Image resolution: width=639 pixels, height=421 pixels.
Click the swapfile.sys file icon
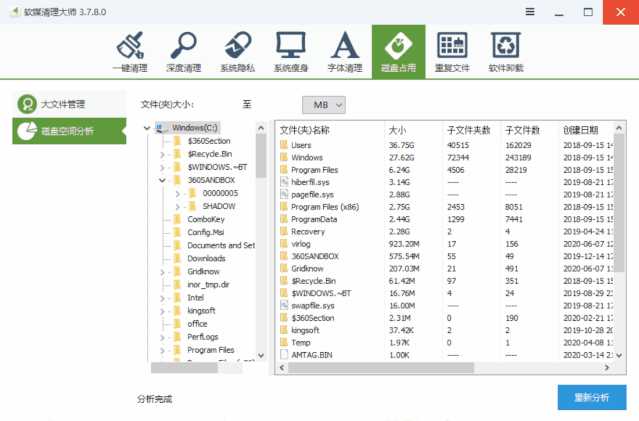pos(284,305)
